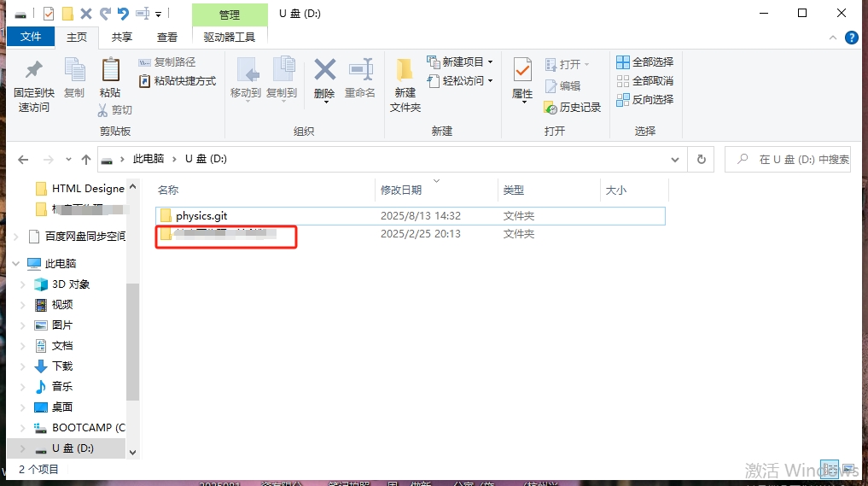The height and width of the screenshot is (486, 868).
Task: Click the 粘贴 paste clipboard icon
Action: pyautogui.click(x=110, y=70)
